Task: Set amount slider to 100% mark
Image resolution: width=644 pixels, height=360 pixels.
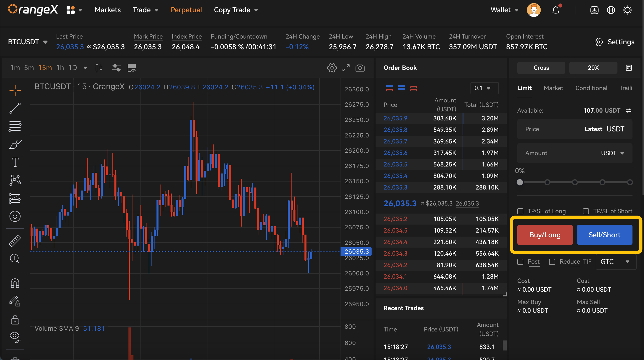Action: tap(630, 182)
